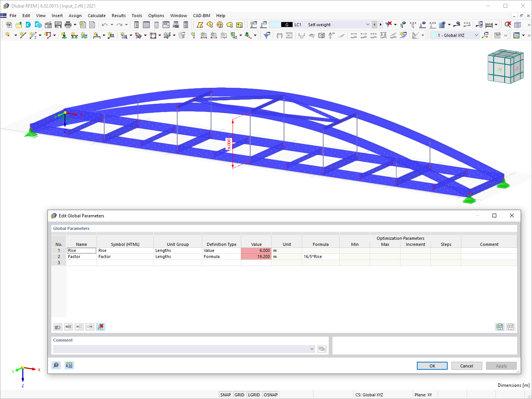Image resolution: width=532 pixels, height=399 pixels.
Task: Click the highlighted red Value cell showing 6.000
Action: [x=256, y=250]
